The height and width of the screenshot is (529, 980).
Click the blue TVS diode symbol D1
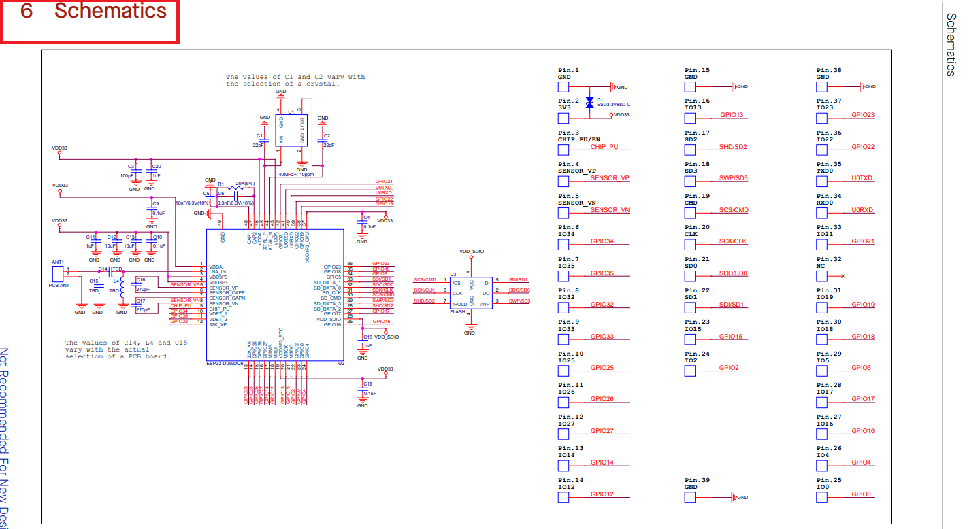tap(590, 103)
